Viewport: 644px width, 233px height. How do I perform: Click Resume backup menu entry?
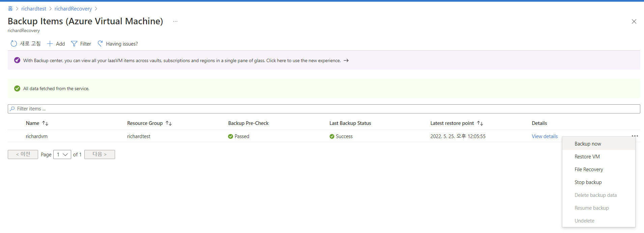(598, 208)
